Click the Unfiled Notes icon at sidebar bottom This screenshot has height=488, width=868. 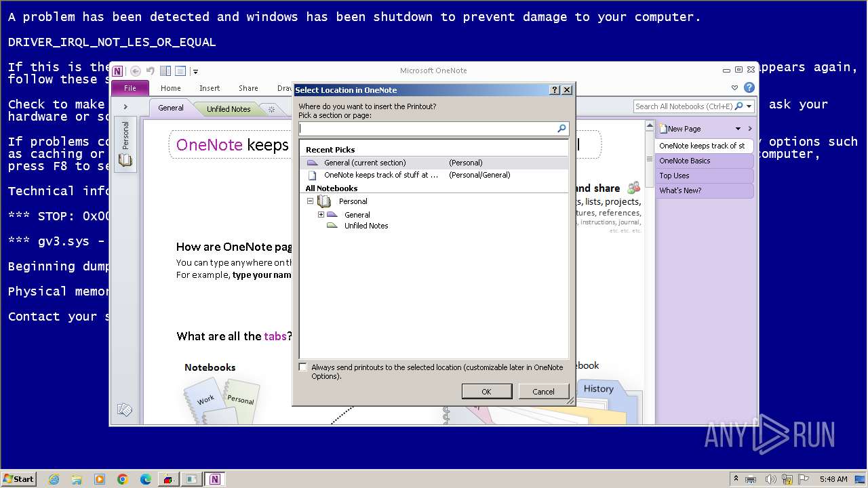[x=124, y=409]
